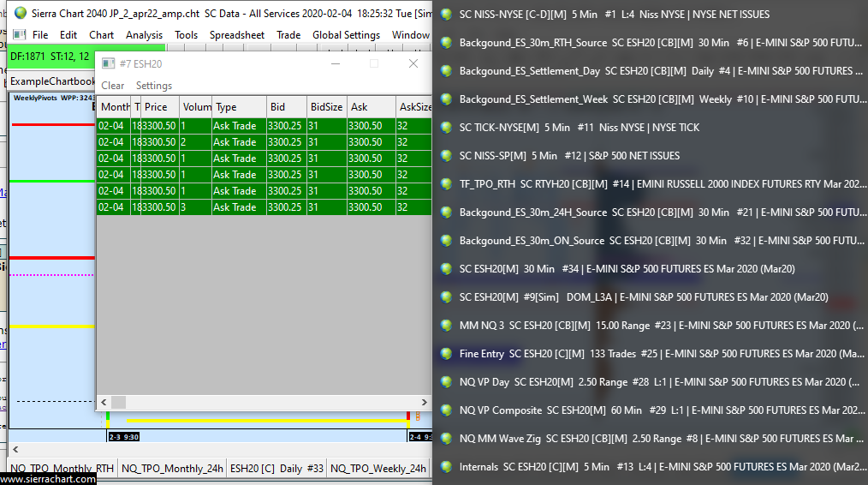Click the 2-3 9:30 time marker
This screenshot has height=485, width=868.
click(124, 437)
